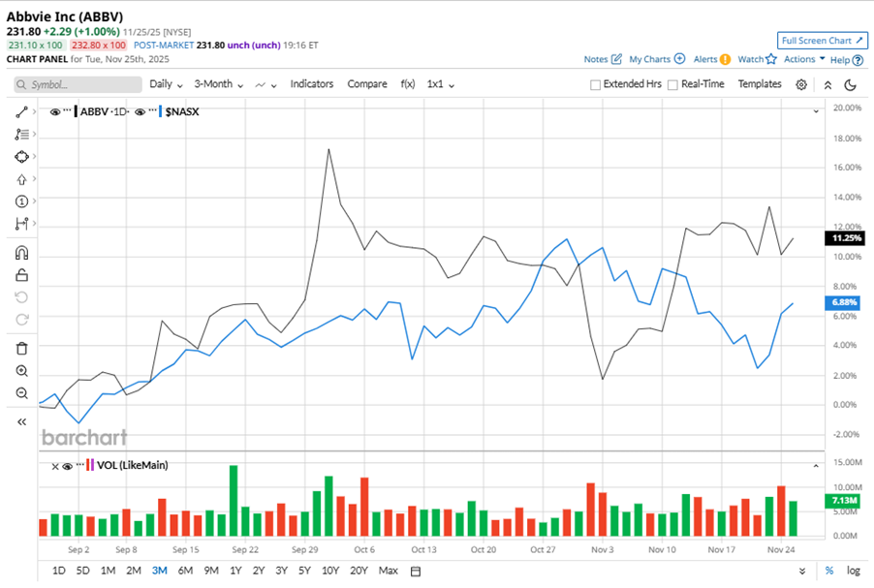Click the 11.25% ABBV price label
Screen dimensions: 874x588
point(844,238)
